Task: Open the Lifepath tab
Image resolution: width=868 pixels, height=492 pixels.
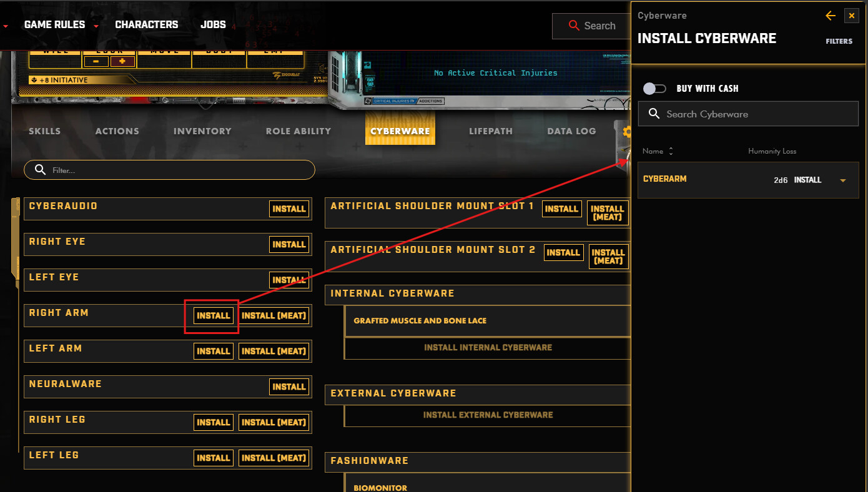Action: (x=491, y=131)
